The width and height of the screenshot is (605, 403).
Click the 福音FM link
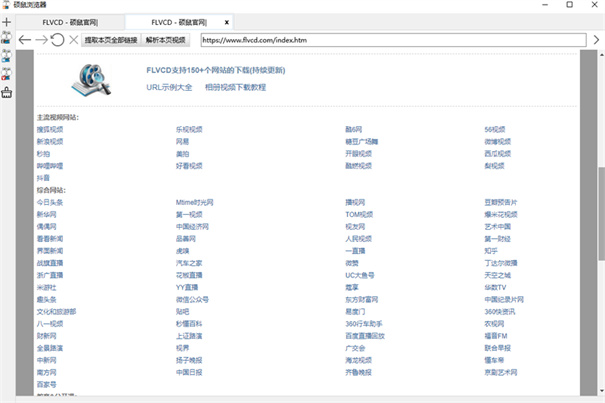496,336
